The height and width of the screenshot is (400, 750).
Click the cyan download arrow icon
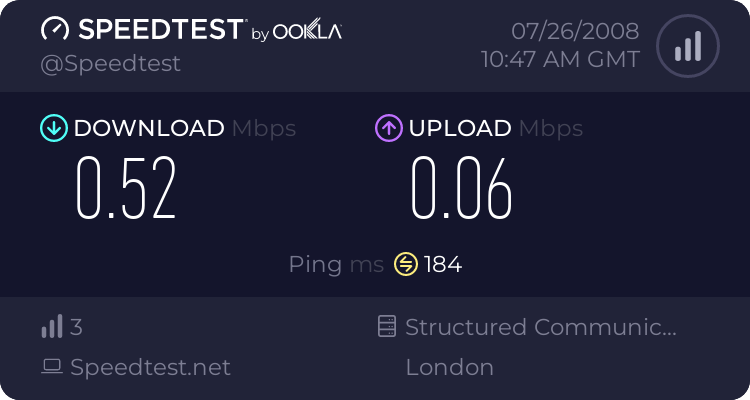point(52,128)
